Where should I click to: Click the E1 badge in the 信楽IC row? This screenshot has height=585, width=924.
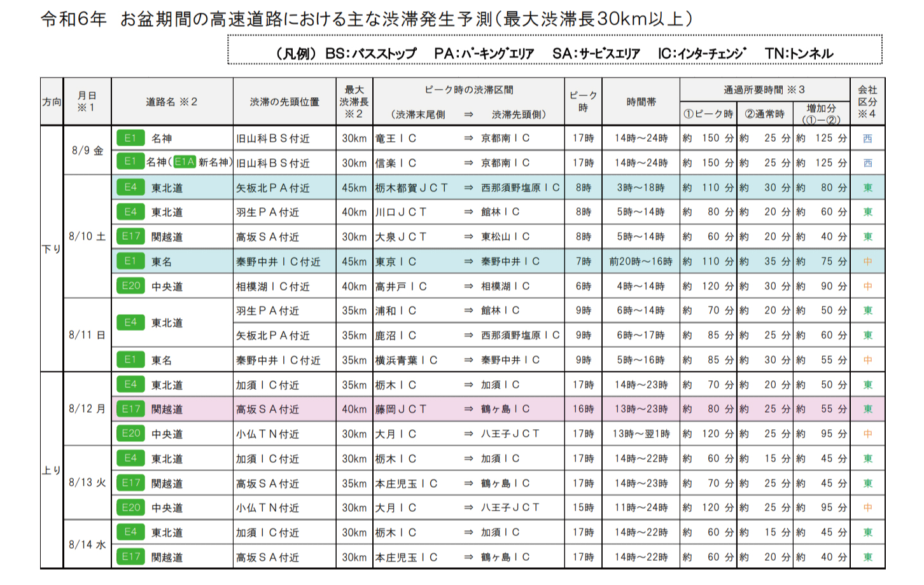(x=130, y=162)
